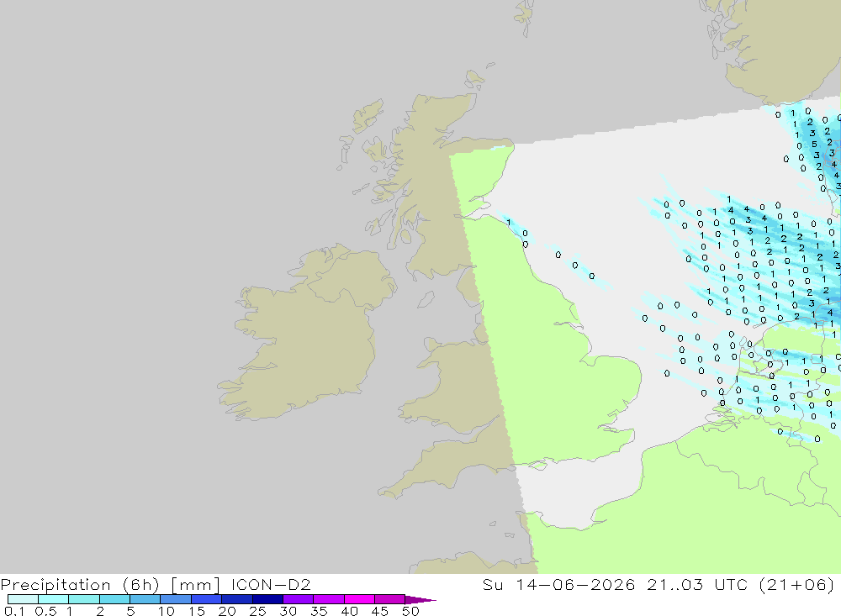Click the '0.5' legend label
This screenshot has height=616, width=841.
[45, 611]
